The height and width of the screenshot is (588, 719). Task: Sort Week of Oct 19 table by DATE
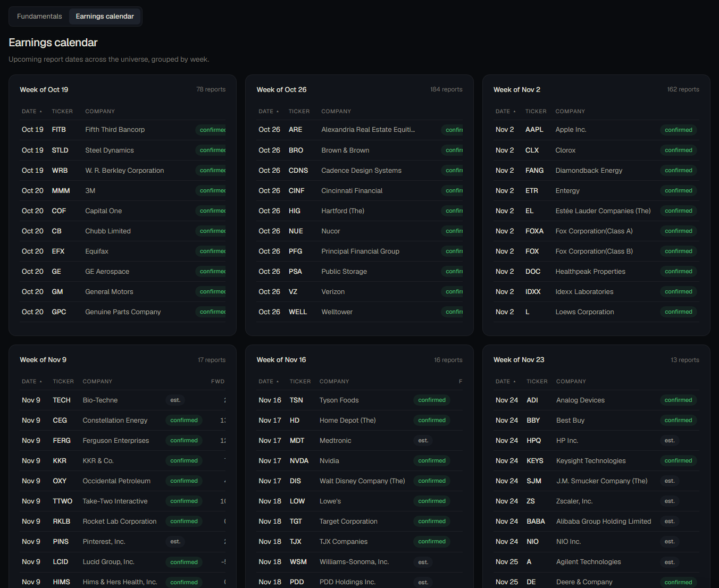point(32,112)
